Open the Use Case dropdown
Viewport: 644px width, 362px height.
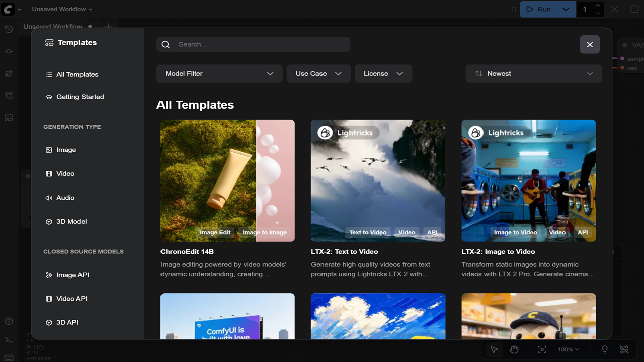pos(318,73)
